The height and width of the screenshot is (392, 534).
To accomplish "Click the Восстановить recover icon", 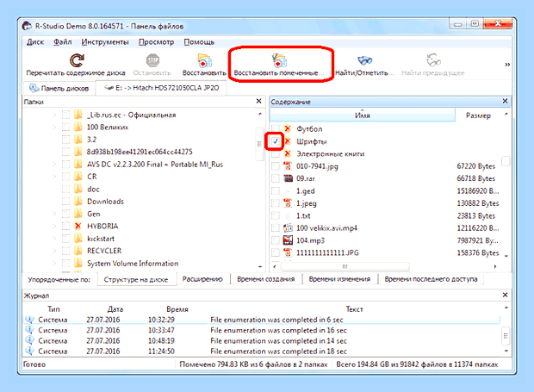I will (204, 60).
